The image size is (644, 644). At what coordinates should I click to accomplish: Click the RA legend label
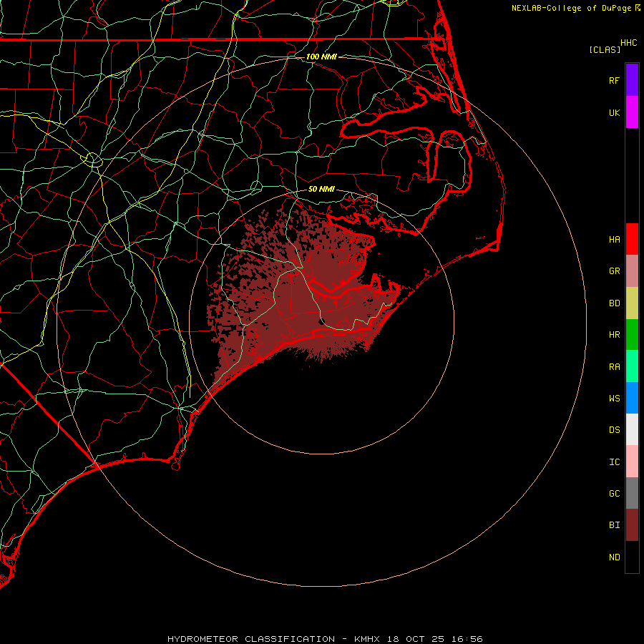pyautogui.click(x=614, y=367)
